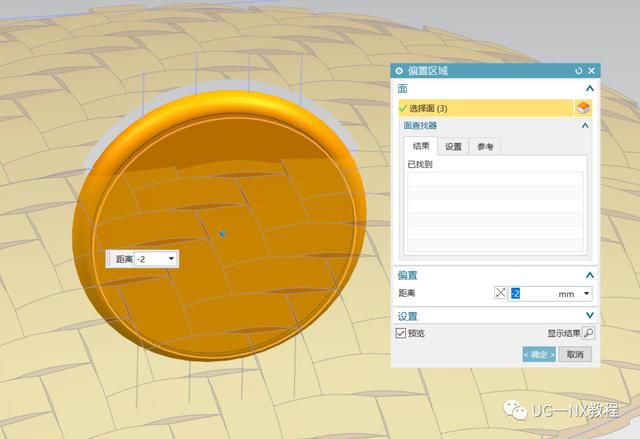Viewport: 640px width, 439px height.
Task: Reset the 偏置区域 dialog
Action: (578, 71)
